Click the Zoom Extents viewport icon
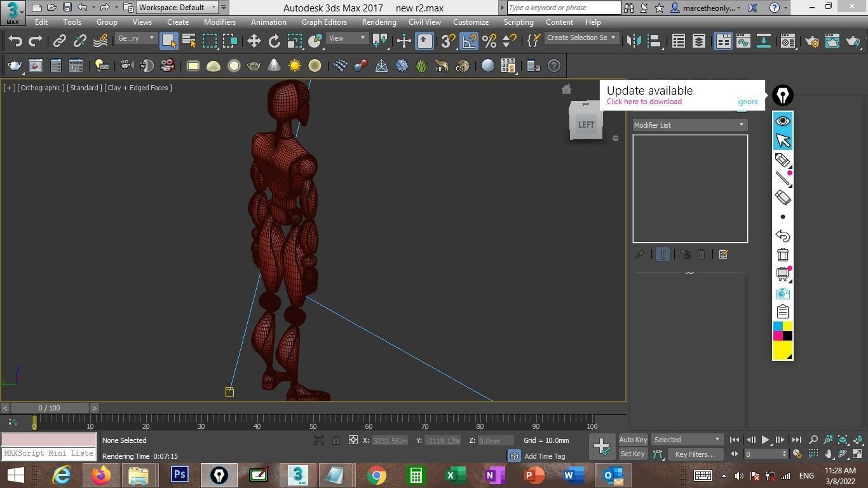The width and height of the screenshot is (868, 488). point(843,440)
